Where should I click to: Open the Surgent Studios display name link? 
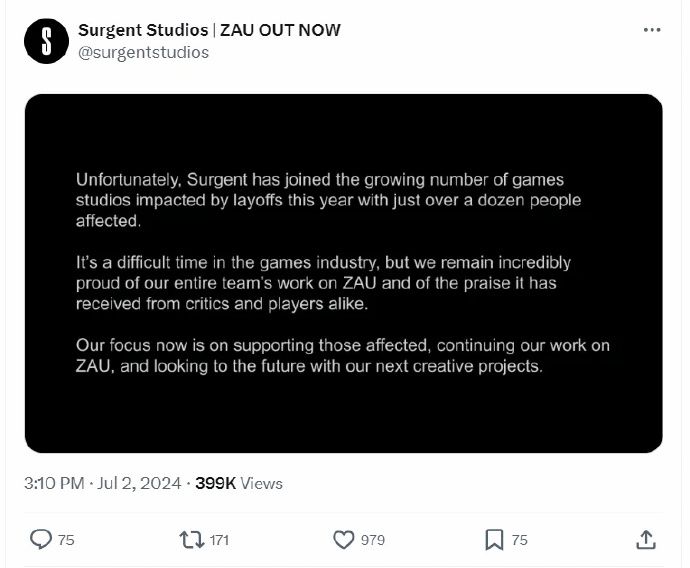(x=143, y=30)
